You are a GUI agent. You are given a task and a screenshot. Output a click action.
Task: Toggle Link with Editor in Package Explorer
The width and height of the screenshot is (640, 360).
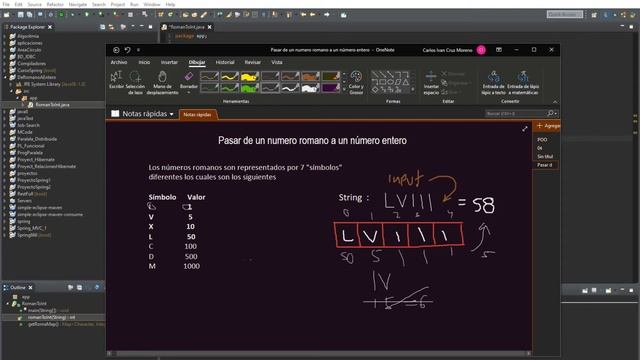(111, 27)
